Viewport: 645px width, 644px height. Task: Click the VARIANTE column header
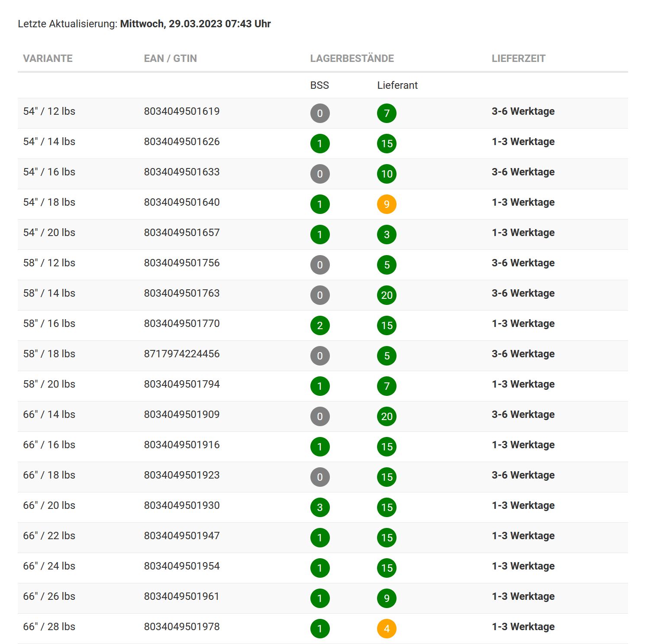pyautogui.click(x=48, y=58)
